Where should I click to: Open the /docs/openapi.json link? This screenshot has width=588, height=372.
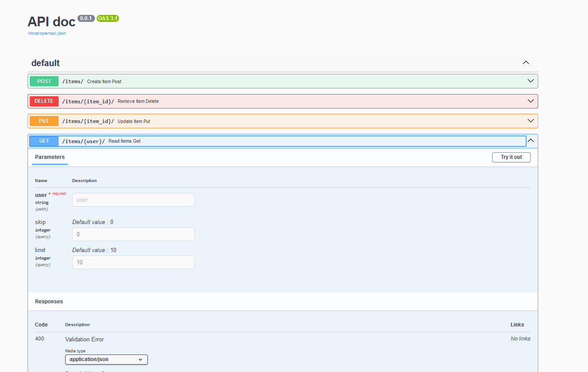pyautogui.click(x=47, y=33)
